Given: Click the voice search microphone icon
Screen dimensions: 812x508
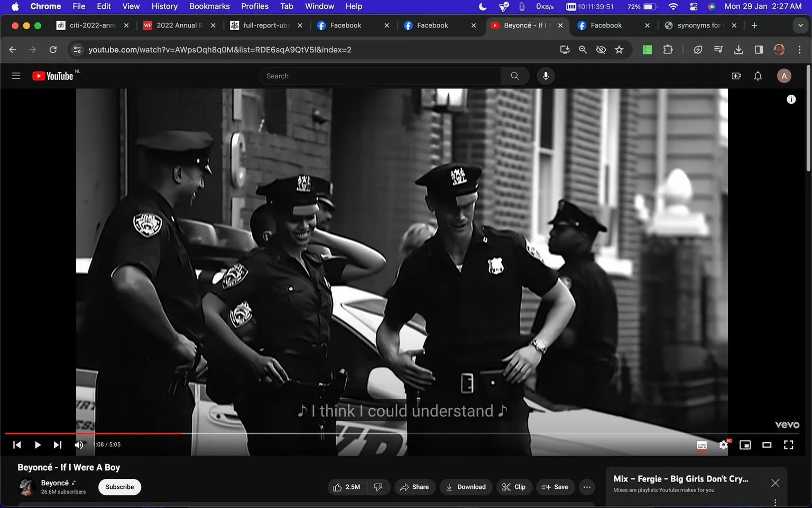Looking at the screenshot, I should [546, 76].
